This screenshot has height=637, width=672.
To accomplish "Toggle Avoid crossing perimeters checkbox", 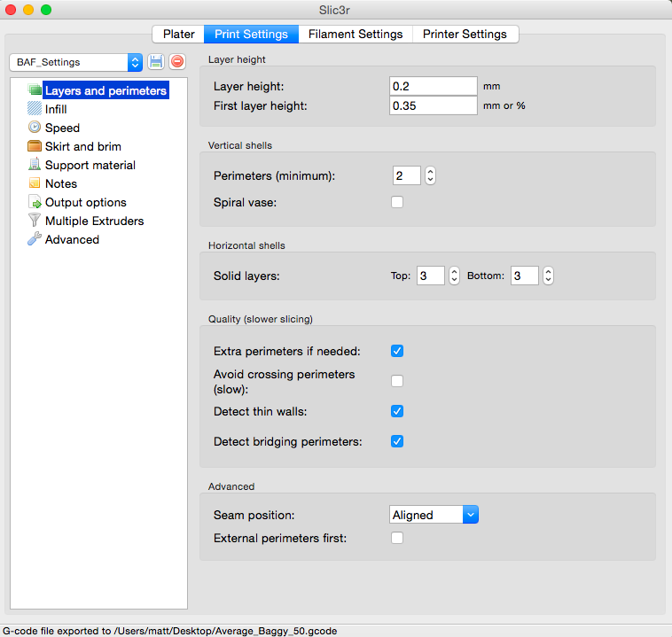I will (x=397, y=381).
